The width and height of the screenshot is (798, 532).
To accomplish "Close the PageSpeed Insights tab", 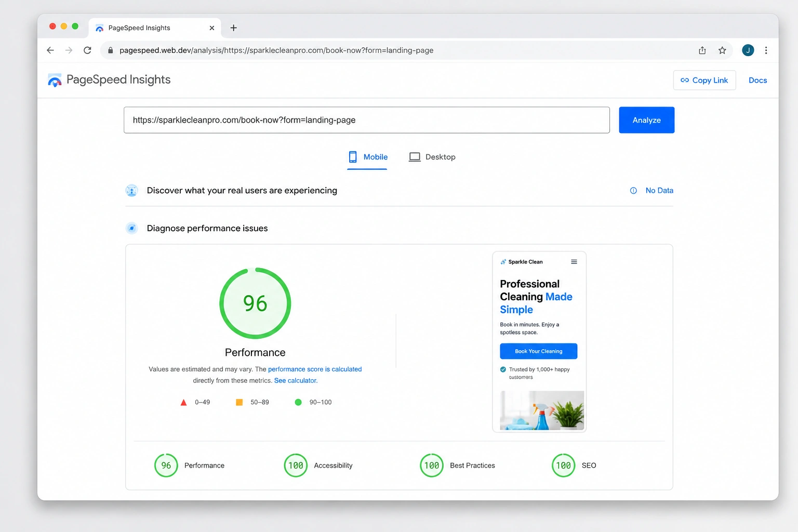I will 212,28.
